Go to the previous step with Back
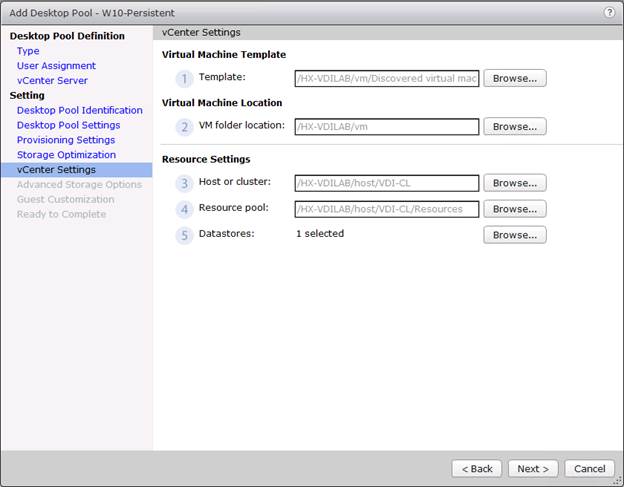Screen dimensions: 624x487 (477, 469)
